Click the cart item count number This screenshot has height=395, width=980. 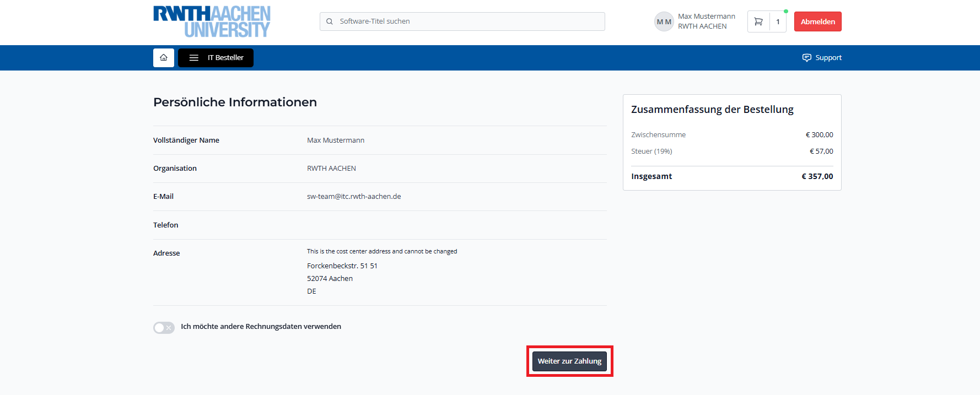(778, 22)
